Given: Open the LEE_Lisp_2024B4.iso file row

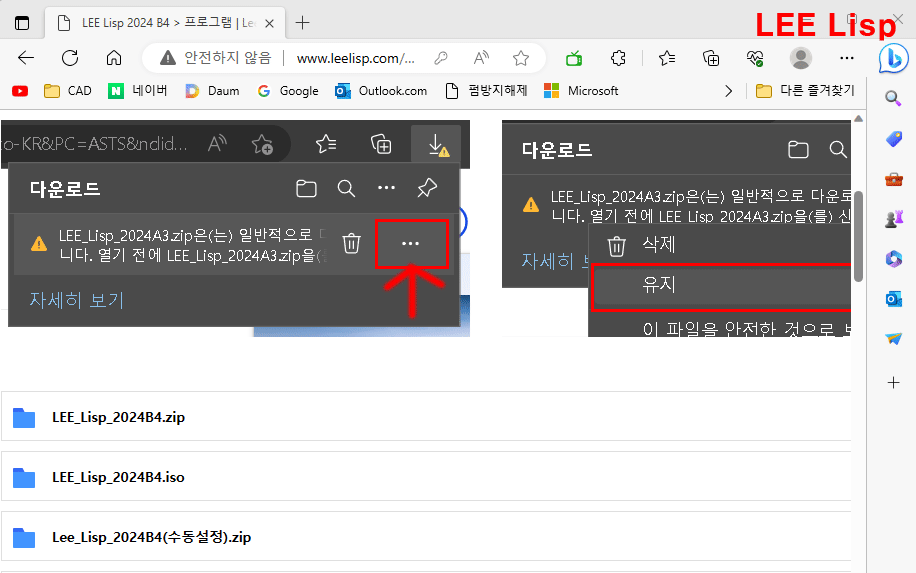Looking at the screenshot, I should point(426,477).
